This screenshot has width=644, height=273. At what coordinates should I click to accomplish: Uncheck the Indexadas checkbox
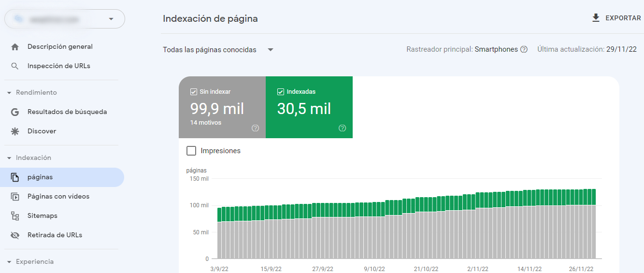click(281, 92)
